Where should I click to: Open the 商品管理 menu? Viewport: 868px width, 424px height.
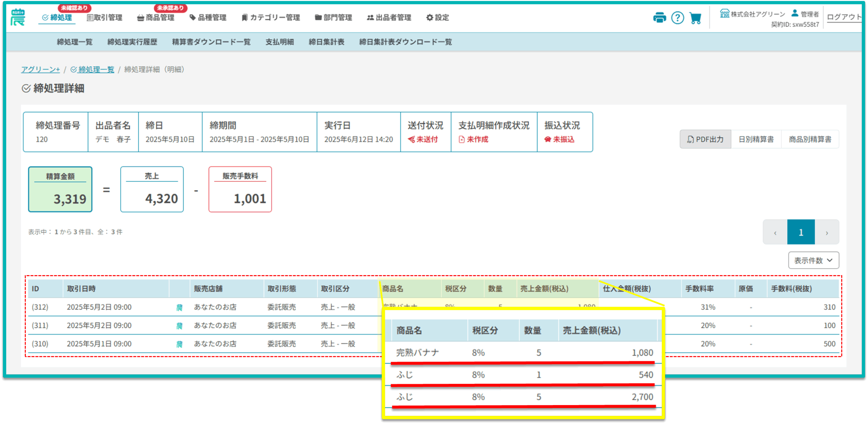point(156,18)
